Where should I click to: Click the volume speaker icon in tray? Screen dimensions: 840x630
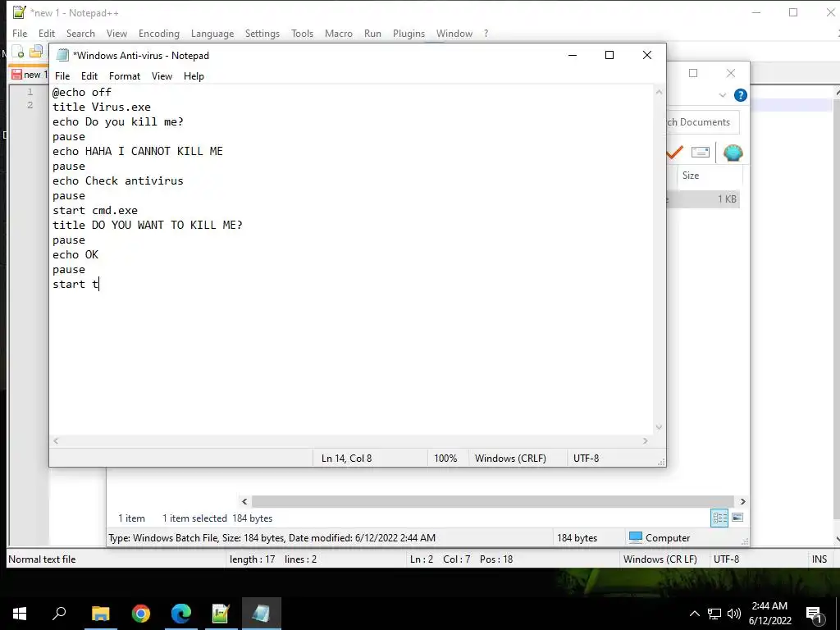tap(734, 614)
